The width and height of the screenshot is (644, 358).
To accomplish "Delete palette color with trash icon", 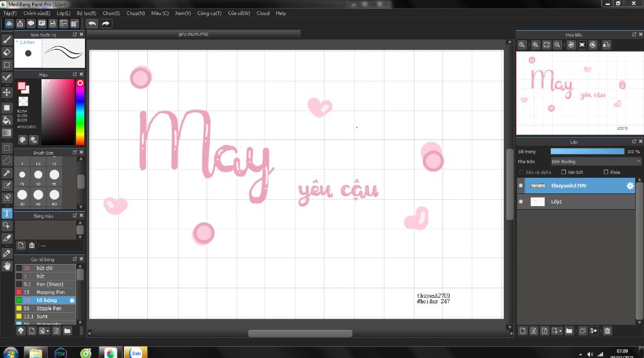I will tap(31, 245).
